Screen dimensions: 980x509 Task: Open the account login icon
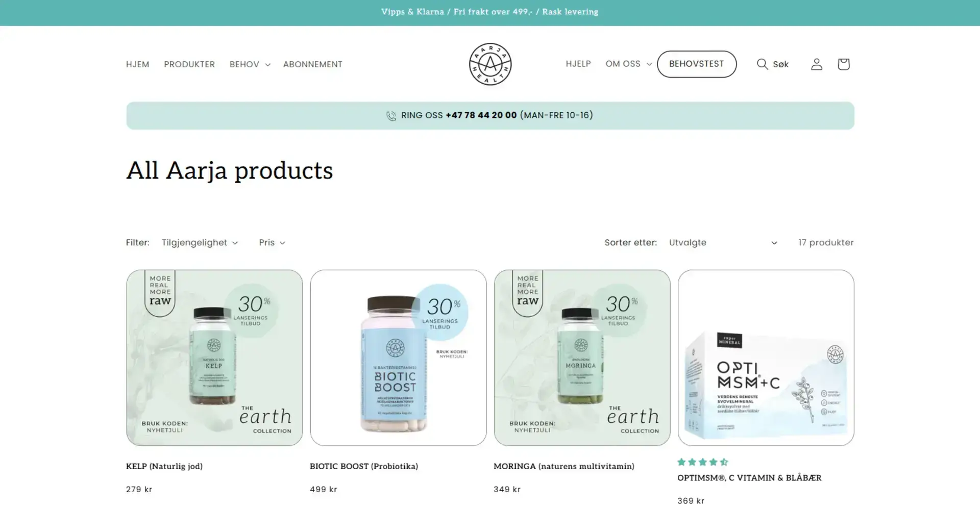(x=817, y=64)
